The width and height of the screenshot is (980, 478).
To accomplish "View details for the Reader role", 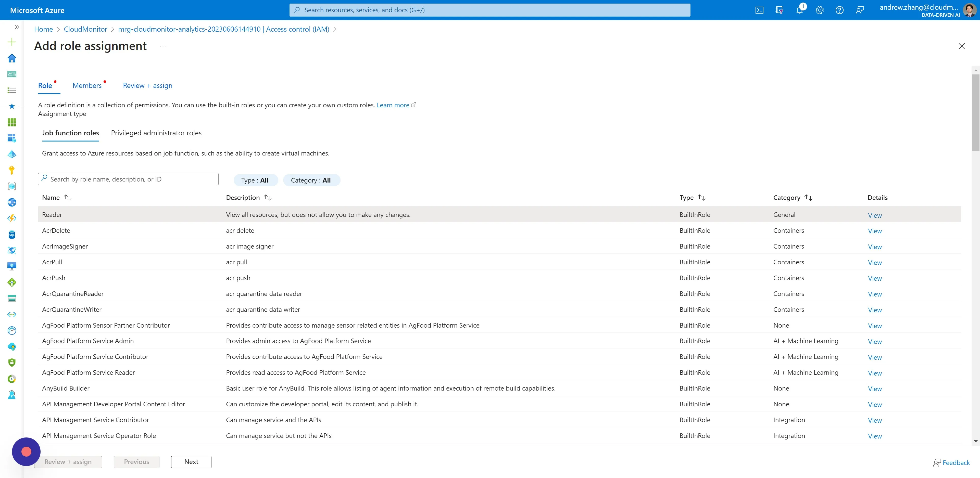I will click(875, 216).
